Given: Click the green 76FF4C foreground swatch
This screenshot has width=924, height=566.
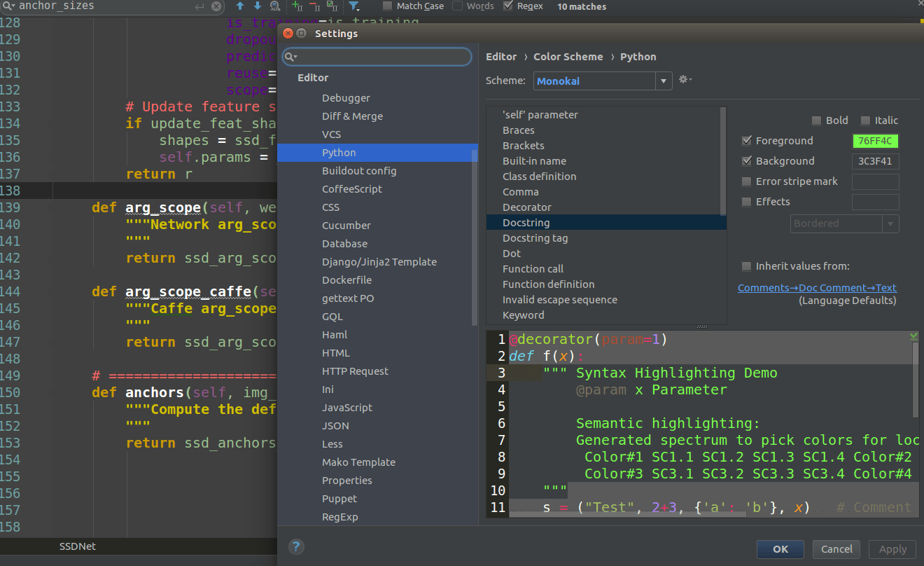Looking at the screenshot, I should [875, 140].
